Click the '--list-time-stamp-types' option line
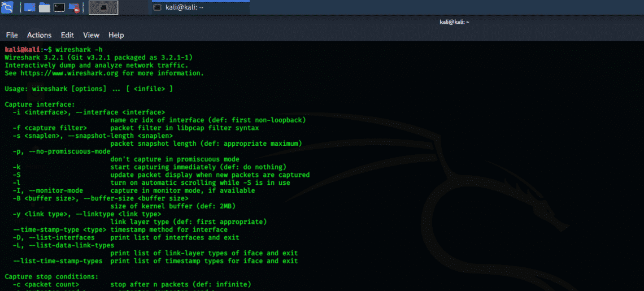The width and height of the screenshot is (644, 291). 155,260
